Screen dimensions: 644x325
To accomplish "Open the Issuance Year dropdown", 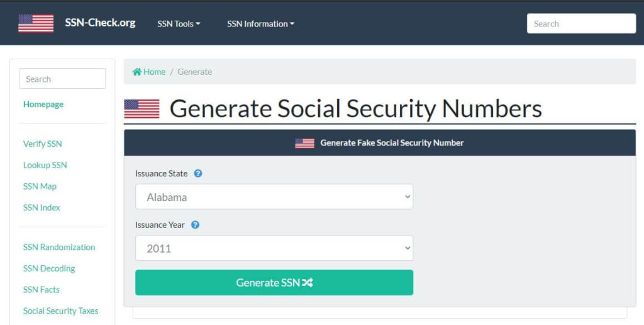I will click(274, 248).
